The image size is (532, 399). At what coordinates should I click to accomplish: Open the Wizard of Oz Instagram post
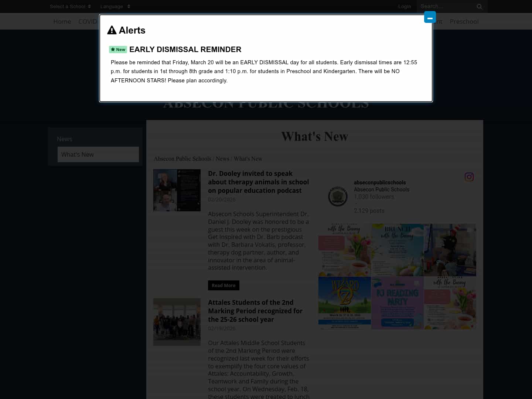tap(344, 303)
